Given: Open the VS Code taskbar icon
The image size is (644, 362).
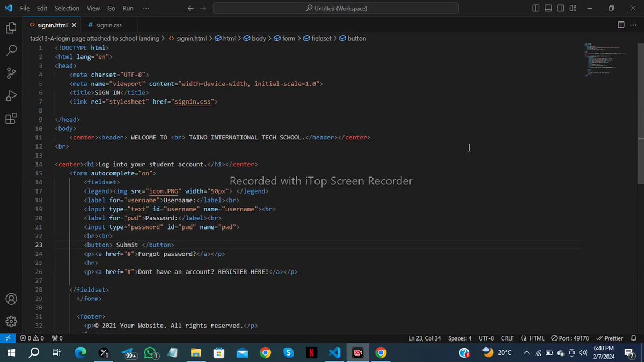Looking at the screenshot, I should point(334,353).
